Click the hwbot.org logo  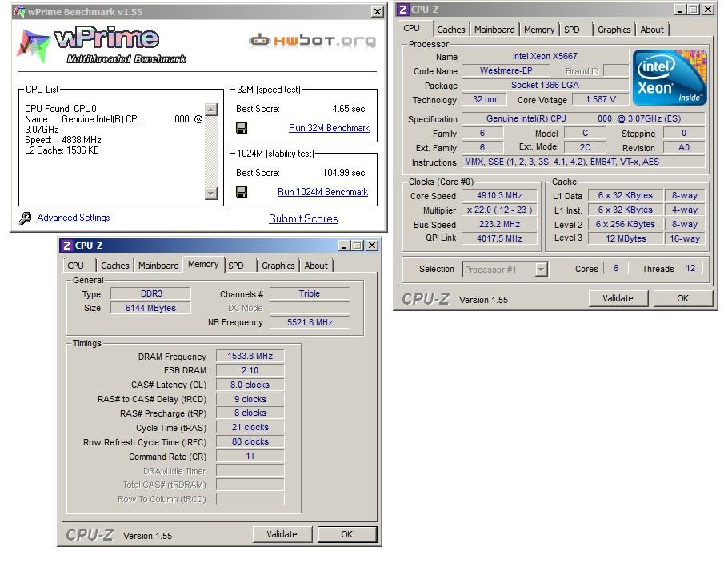[x=313, y=41]
